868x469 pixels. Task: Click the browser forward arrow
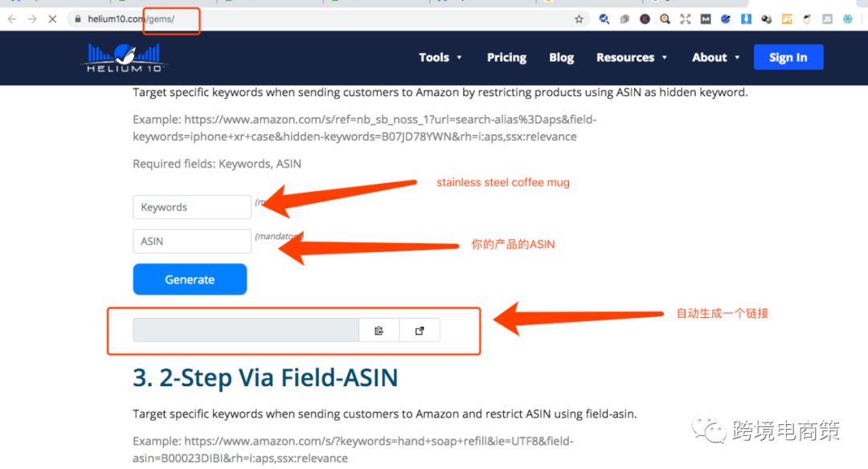[x=32, y=18]
